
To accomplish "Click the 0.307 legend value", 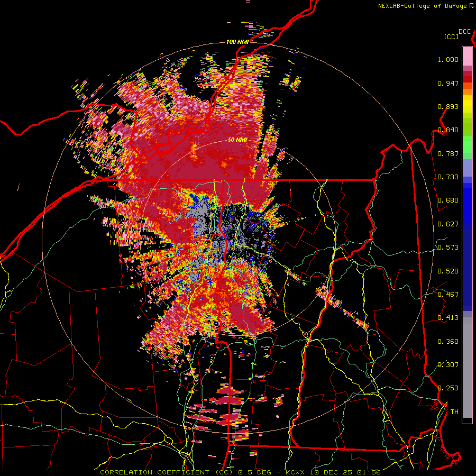I will pos(448,365).
